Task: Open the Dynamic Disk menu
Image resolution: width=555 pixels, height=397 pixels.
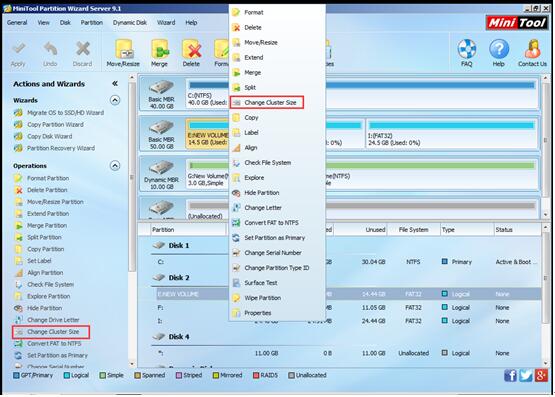Action: point(130,23)
